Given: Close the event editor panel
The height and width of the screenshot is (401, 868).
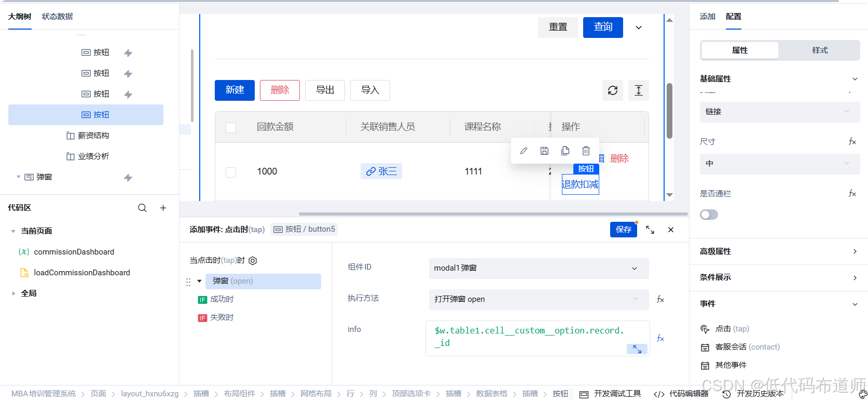Looking at the screenshot, I should coord(671,230).
